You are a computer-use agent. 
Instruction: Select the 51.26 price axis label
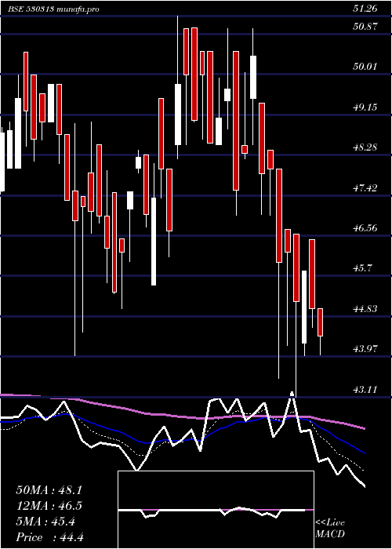(365, 9)
